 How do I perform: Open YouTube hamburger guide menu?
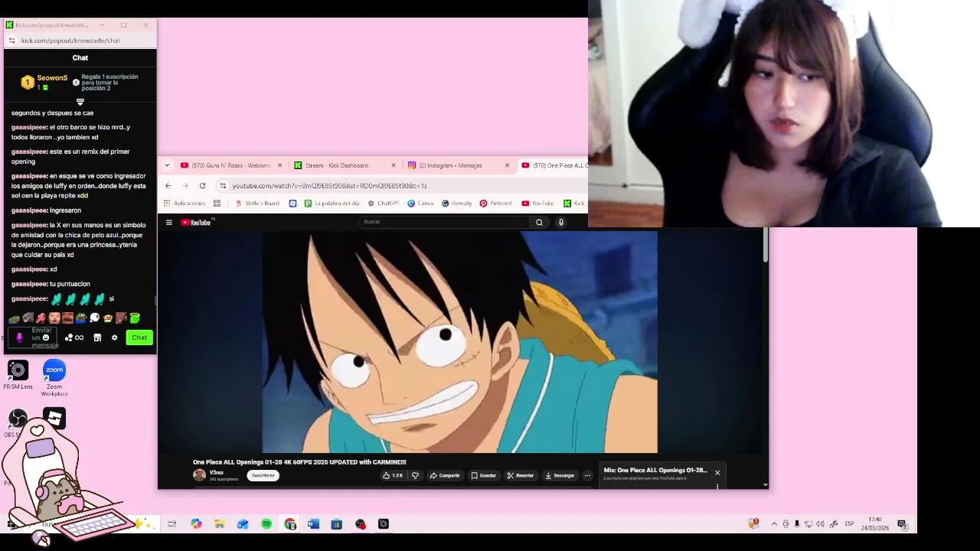169,223
